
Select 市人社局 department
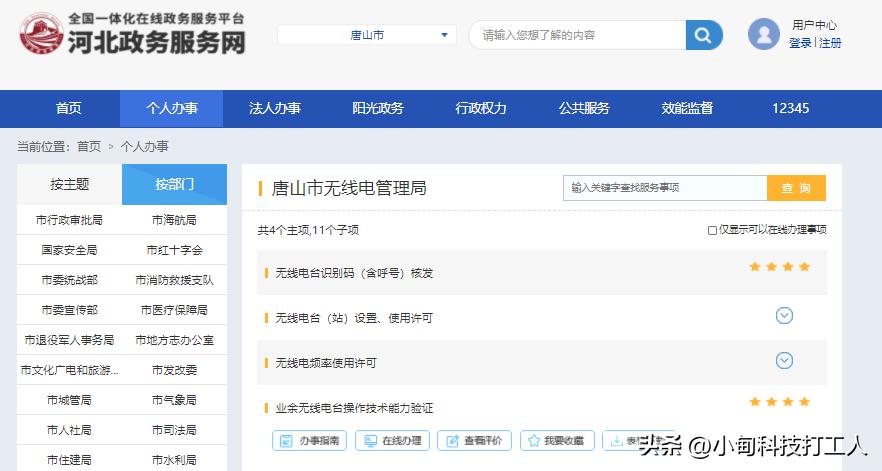[x=69, y=430]
